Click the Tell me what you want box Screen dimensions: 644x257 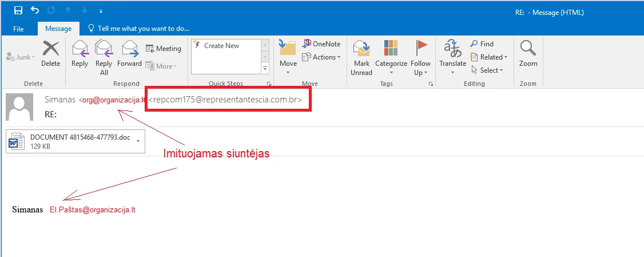(x=139, y=29)
